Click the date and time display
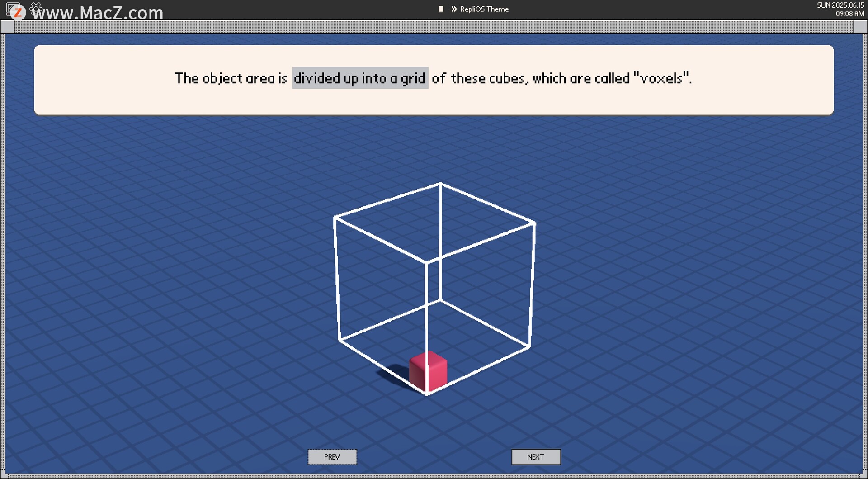Screen dimensions: 868x479 coord(840,9)
